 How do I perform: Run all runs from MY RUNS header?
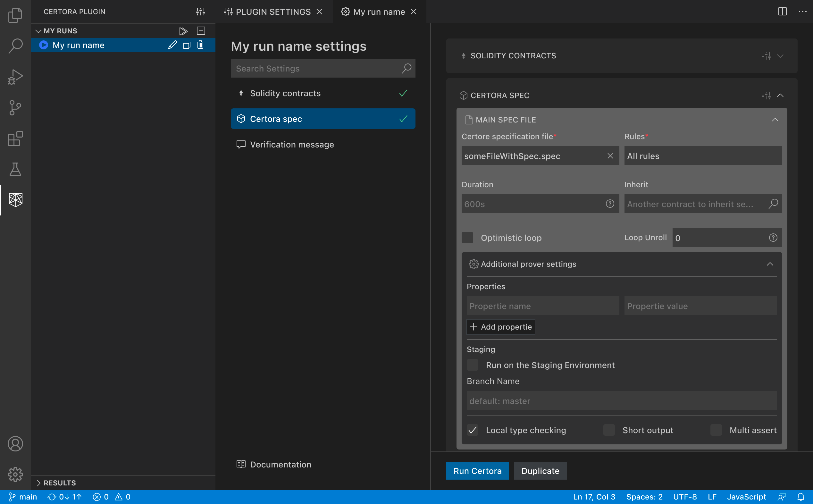tap(183, 31)
